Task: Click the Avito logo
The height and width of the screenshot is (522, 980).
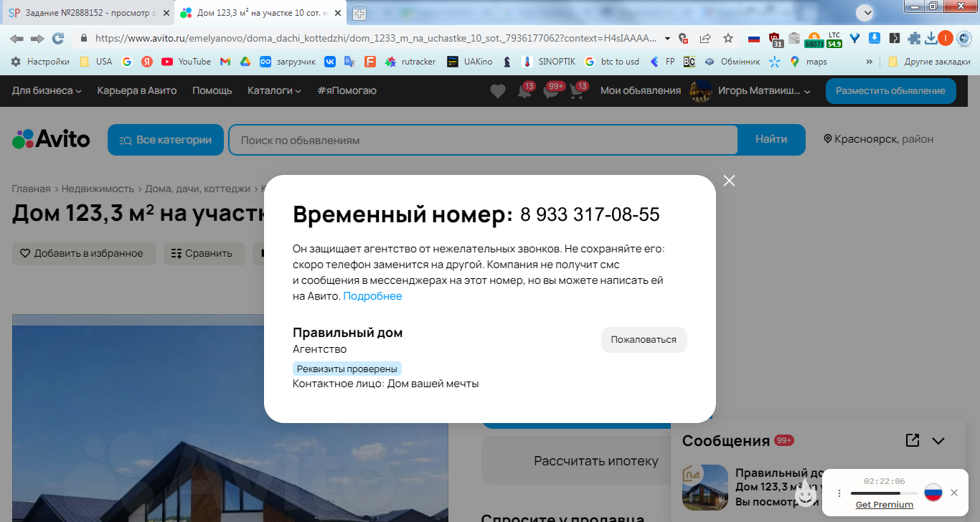Action: click(x=51, y=139)
